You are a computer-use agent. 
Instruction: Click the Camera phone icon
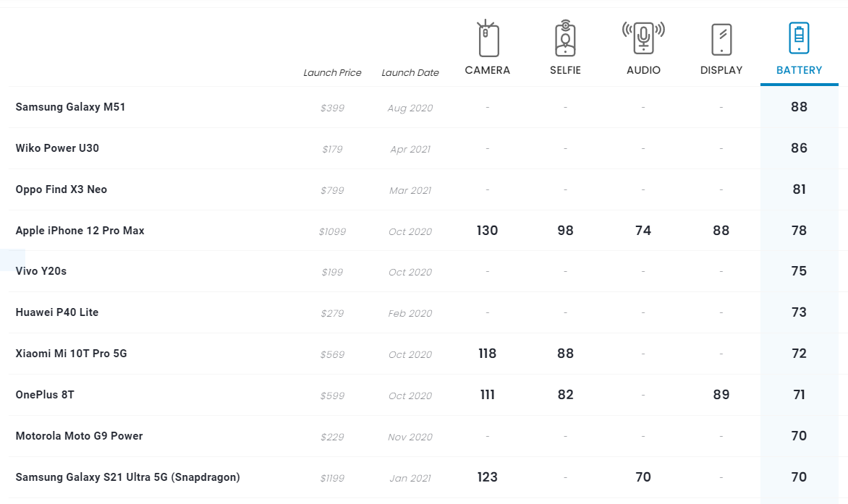(x=488, y=39)
